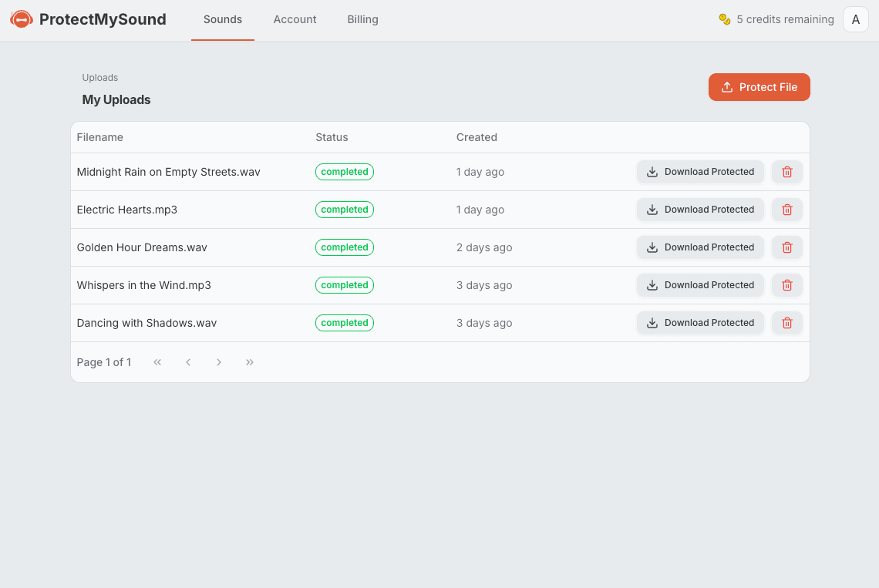
Task: Click the next-page chevron in pagination
Action: (219, 361)
